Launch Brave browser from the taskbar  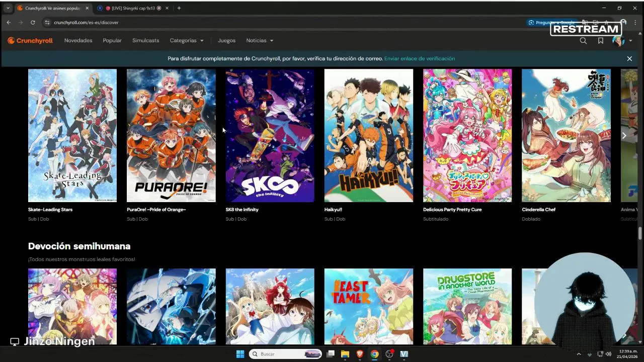(360, 354)
